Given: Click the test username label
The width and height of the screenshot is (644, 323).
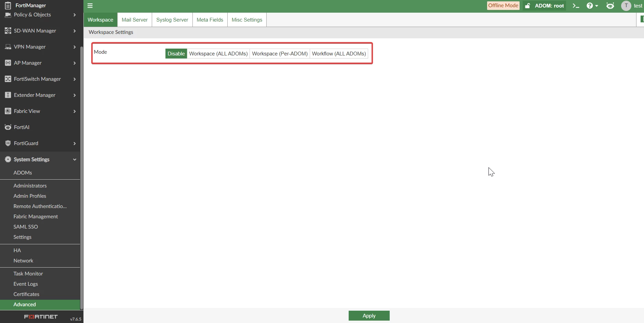Looking at the screenshot, I should pos(638,6).
